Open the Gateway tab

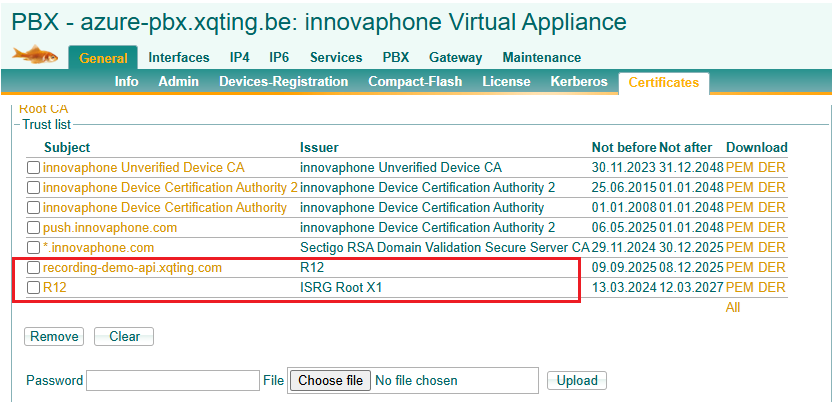pyautogui.click(x=455, y=58)
